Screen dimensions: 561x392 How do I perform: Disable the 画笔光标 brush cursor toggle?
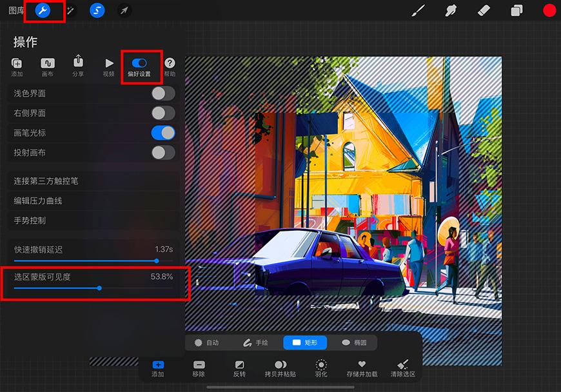163,133
